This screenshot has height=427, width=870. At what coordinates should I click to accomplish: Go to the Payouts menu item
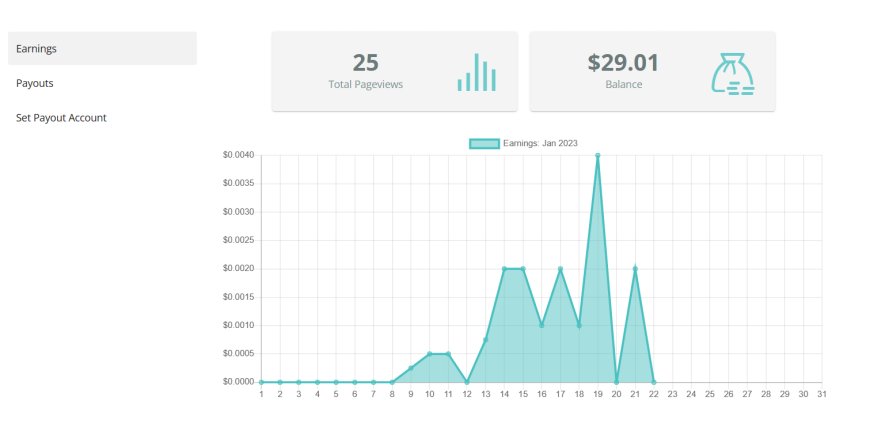35,83
